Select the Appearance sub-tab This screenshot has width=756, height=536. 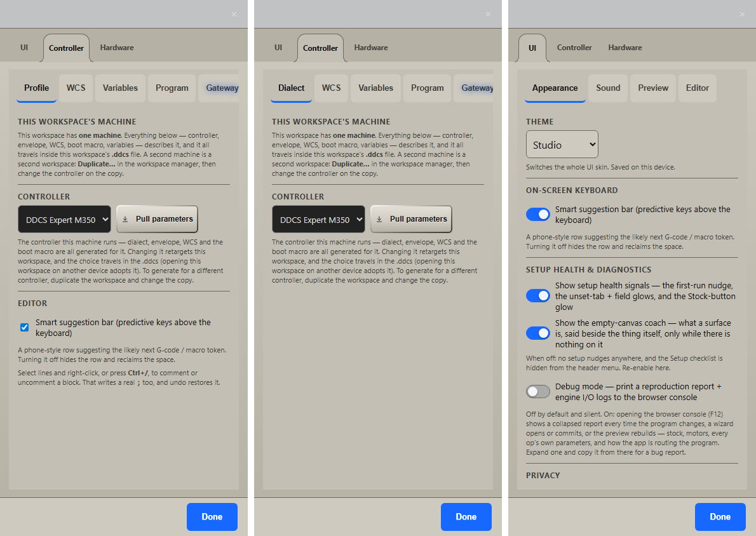[x=555, y=88]
